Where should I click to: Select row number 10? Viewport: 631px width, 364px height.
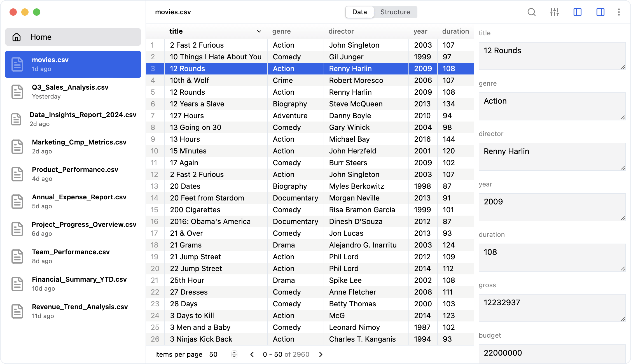pos(155,151)
